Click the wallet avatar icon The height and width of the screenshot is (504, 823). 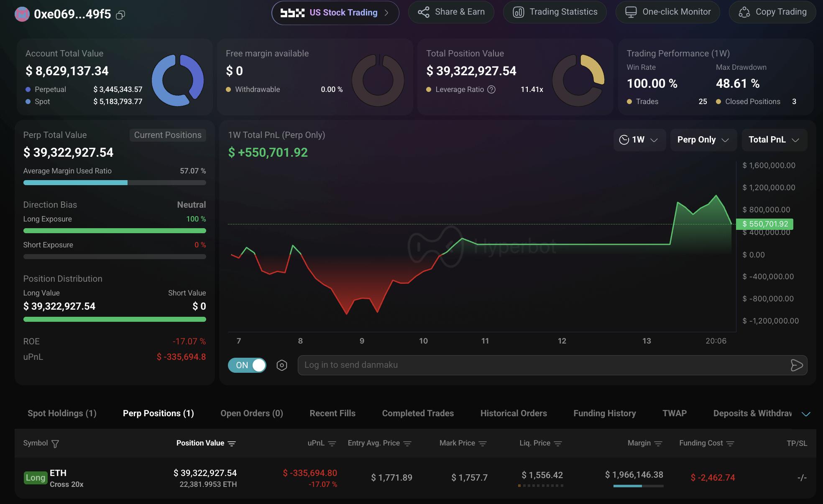(22, 14)
